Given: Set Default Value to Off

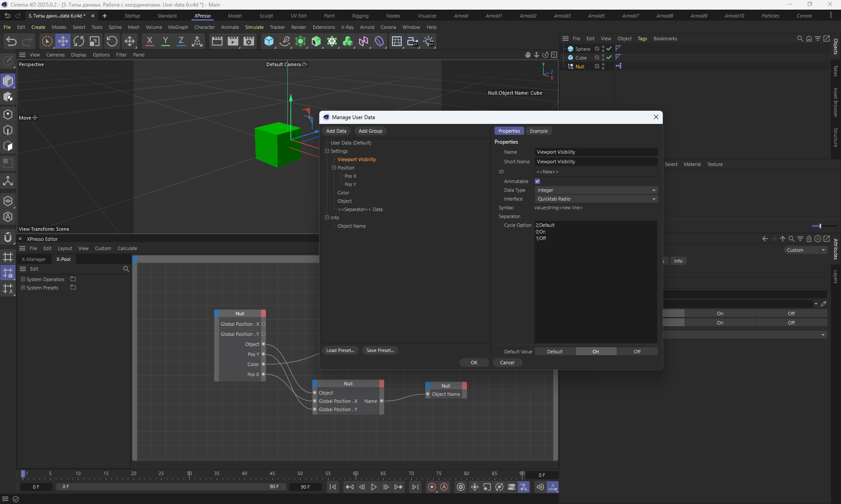Looking at the screenshot, I should coord(637,352).
